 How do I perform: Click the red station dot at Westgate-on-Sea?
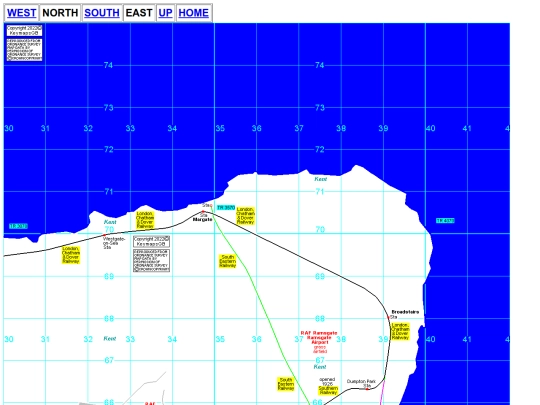tap(104, 235)
